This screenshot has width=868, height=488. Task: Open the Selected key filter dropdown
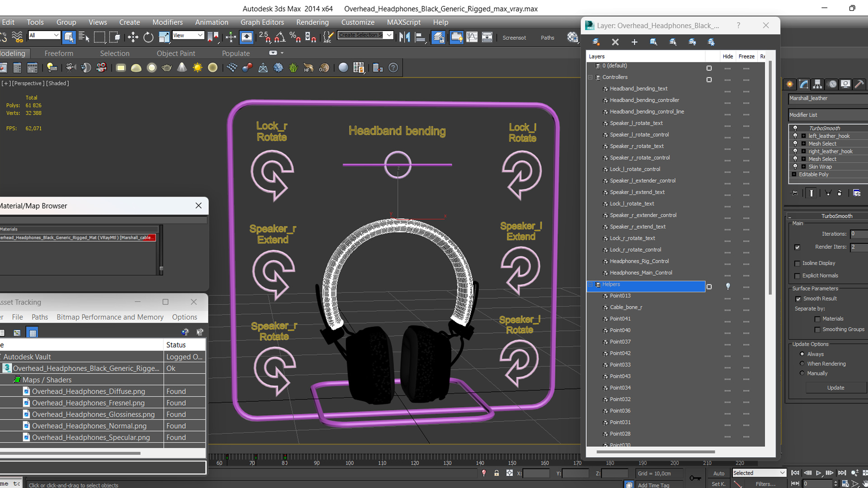click(759, 473)
